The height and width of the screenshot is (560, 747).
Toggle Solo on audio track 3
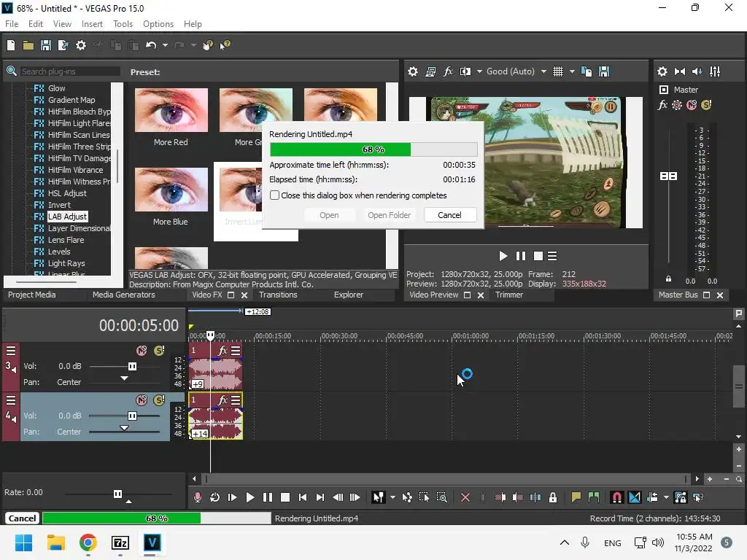(x=159, y=351)
